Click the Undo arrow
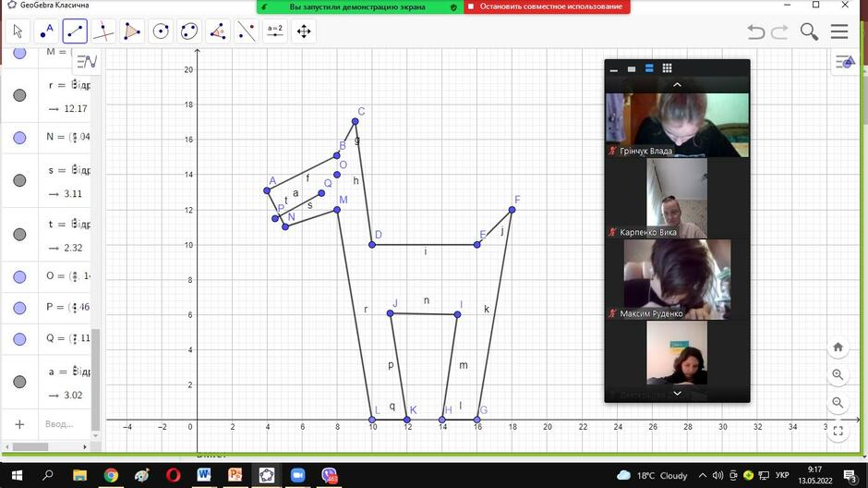This screenshot has height=488, width=868. (755, 31)
